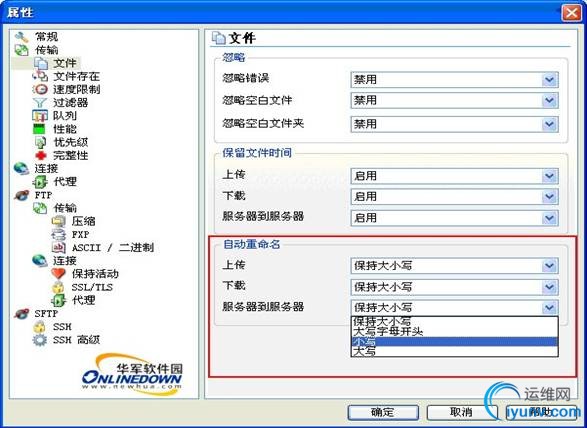Image resolution: width=587 pixels, height=428 pixels.
Task: Click the SFTP section icon
Action: point(22,313)
